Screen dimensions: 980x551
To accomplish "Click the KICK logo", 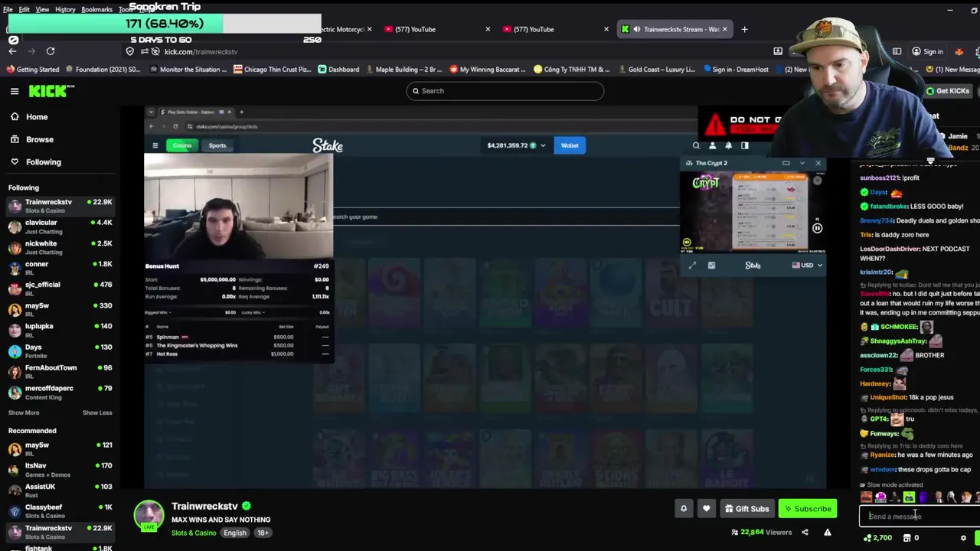I will [51, 91].
